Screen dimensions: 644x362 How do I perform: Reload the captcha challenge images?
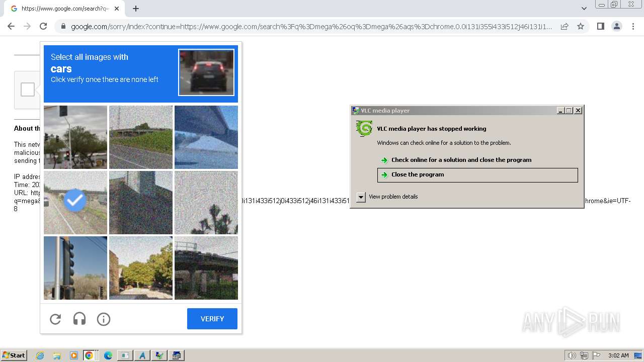point(55,319)
